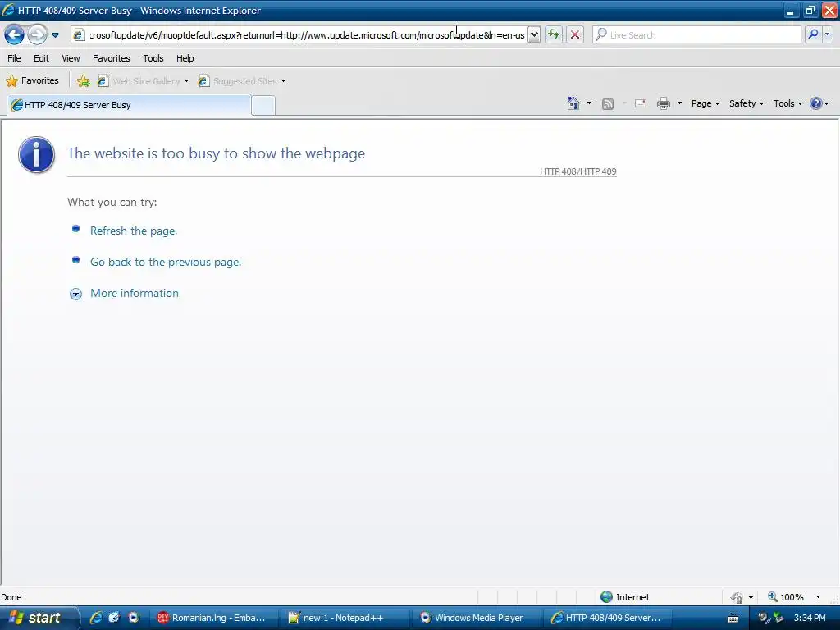Viewport: 840px width, 630px height.
Task: Open the Page command bar menu
Action: tap(705, 103)
